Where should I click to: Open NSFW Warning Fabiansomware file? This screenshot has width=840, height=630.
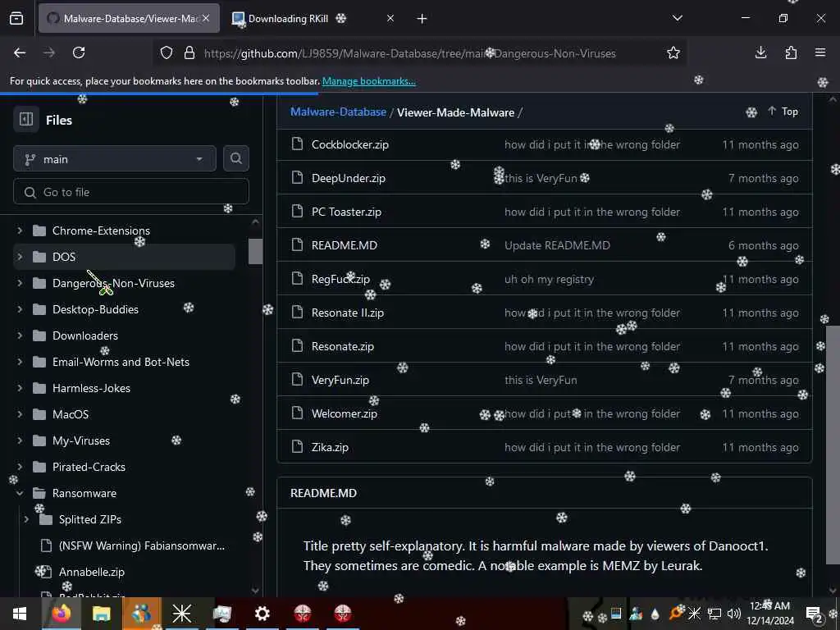click(x=141, y=546)
